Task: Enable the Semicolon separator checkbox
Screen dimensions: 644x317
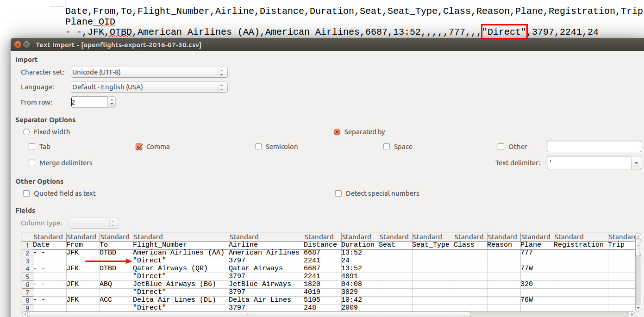Action: click(258, 147)
